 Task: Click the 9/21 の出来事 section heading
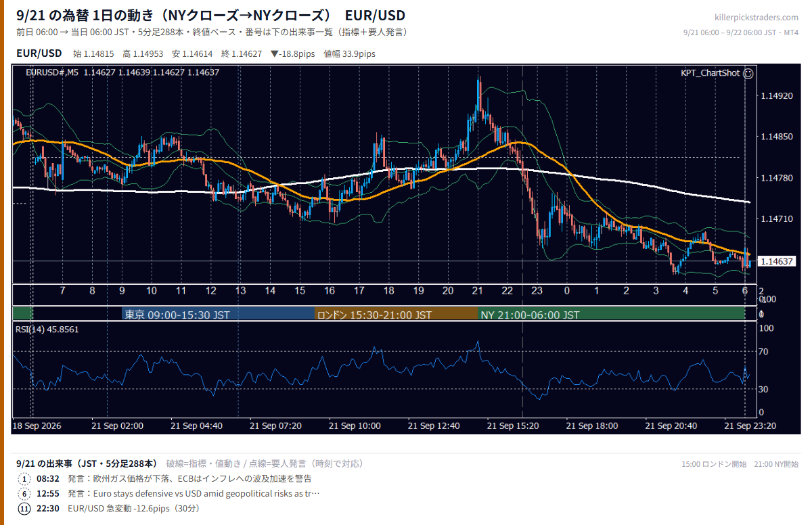click(87, 463)
